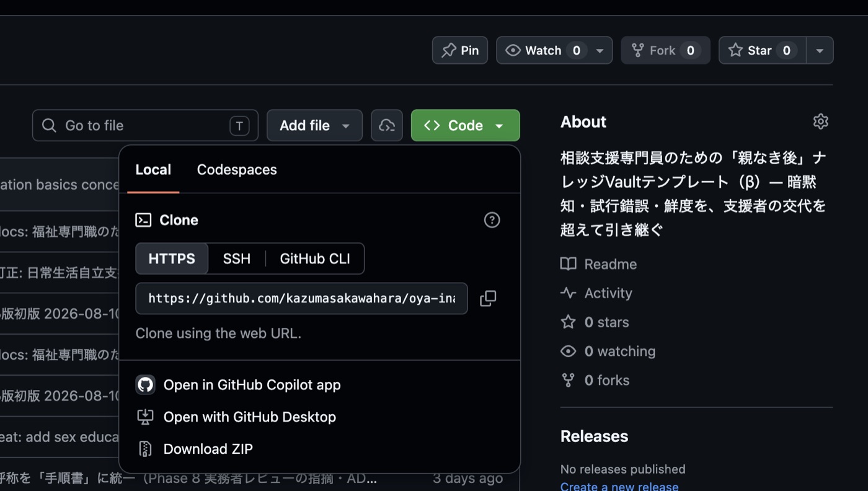Select the HTTPS clone option
The image size is (868, 491).
[172, 259]
